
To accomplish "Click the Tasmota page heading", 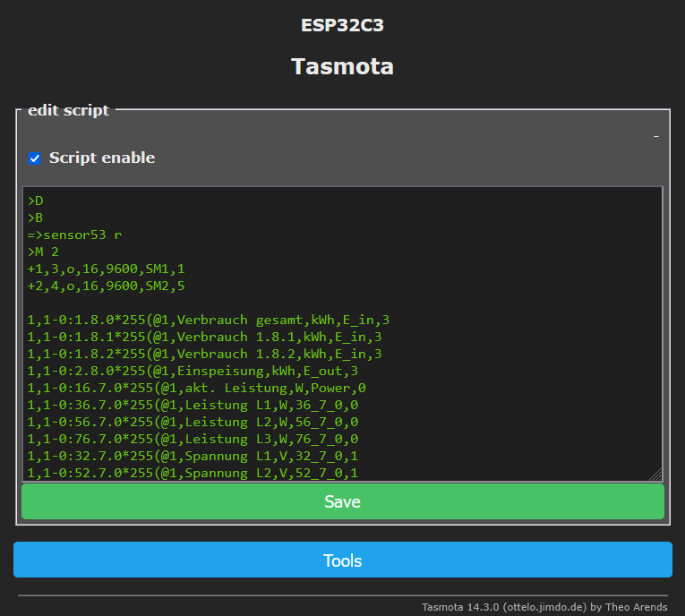I will pyautogui.click(x=342, y=67).
